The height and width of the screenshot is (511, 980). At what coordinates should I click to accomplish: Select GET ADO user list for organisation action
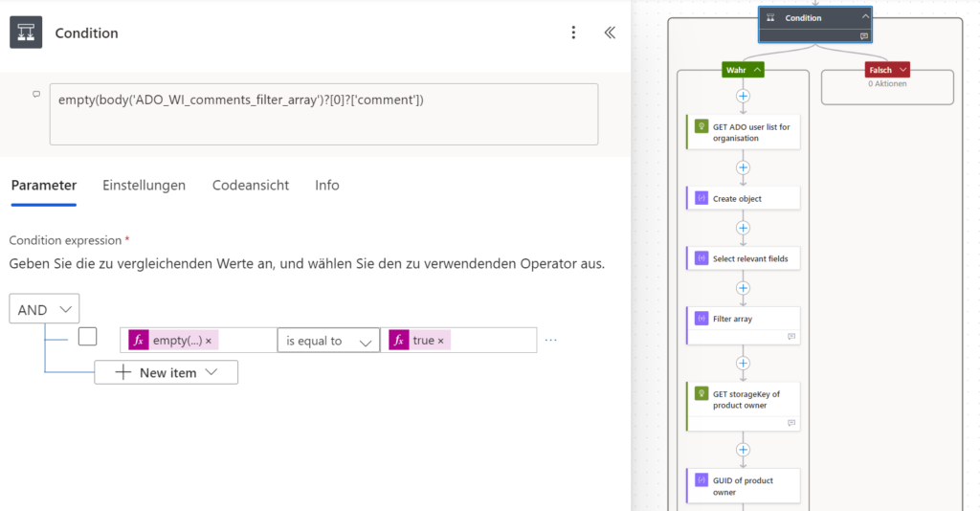pos(743,132)
